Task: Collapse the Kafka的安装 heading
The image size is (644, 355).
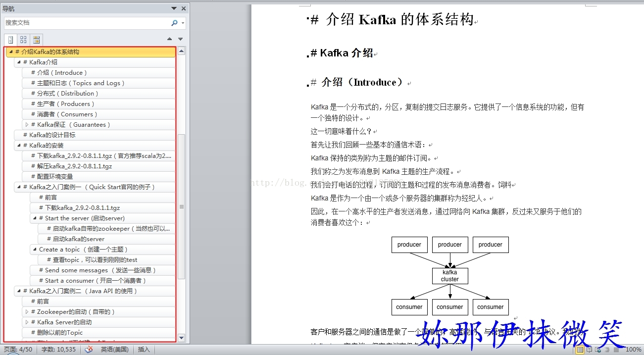Action: click(18, 146)
